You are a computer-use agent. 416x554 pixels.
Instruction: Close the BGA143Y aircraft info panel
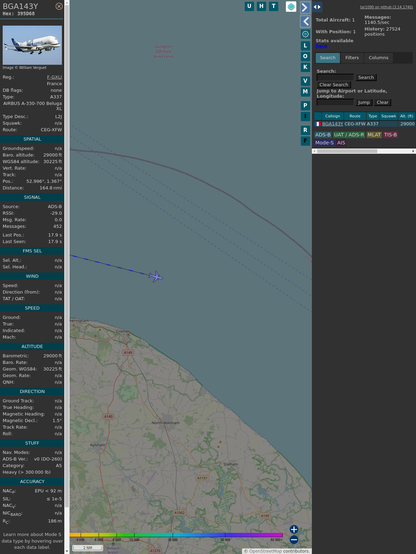tap(59, 6)
